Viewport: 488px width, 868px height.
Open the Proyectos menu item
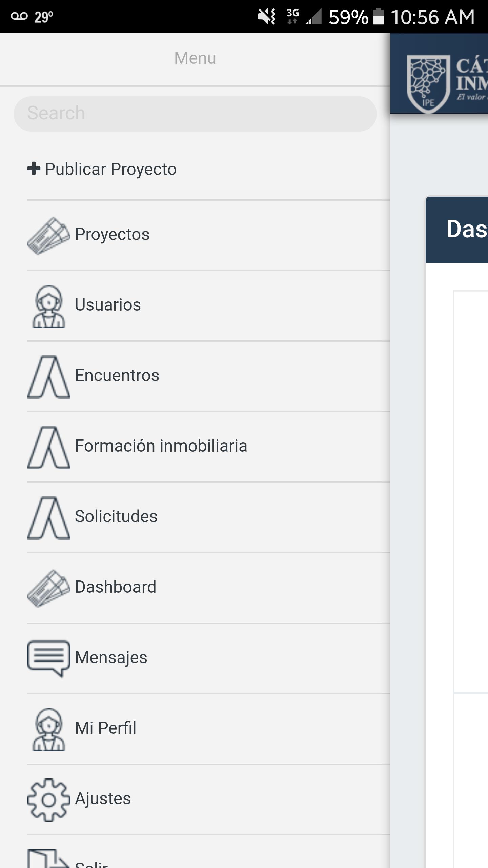[x=112, y=234]
